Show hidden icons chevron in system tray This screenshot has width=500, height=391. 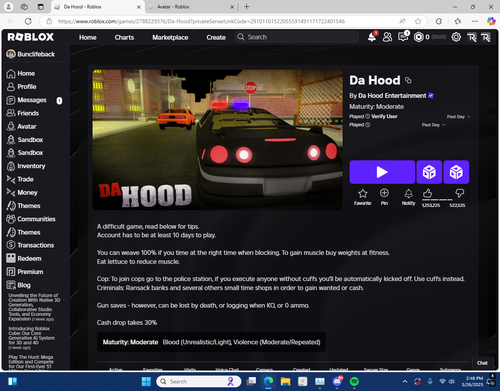click(x=405, y=381)
